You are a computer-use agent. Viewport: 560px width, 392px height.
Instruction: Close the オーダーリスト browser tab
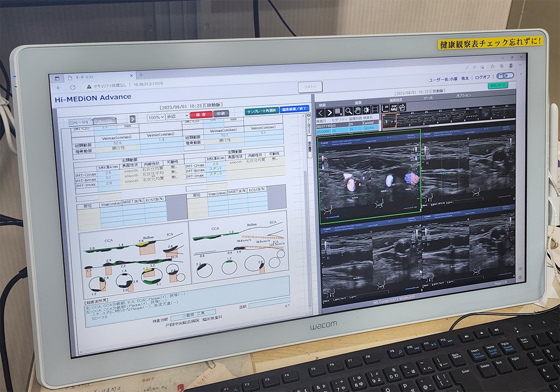pyautogui.click(x=132, y=76)
